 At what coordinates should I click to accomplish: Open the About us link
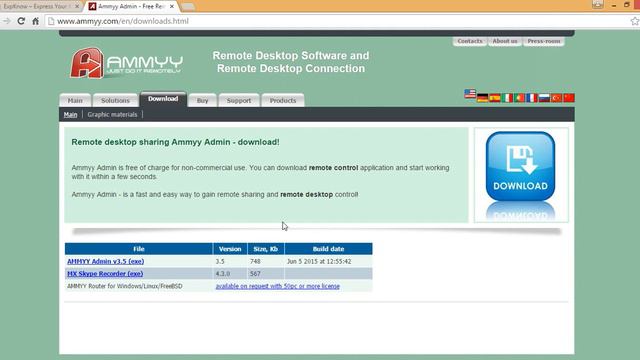point(505,41)
